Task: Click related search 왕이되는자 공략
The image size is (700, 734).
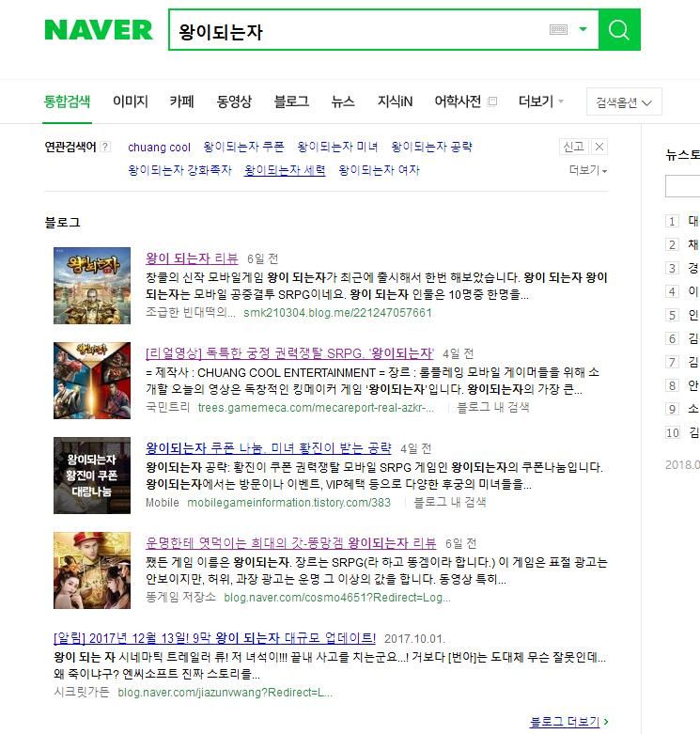Action: [x=432, y=147]
